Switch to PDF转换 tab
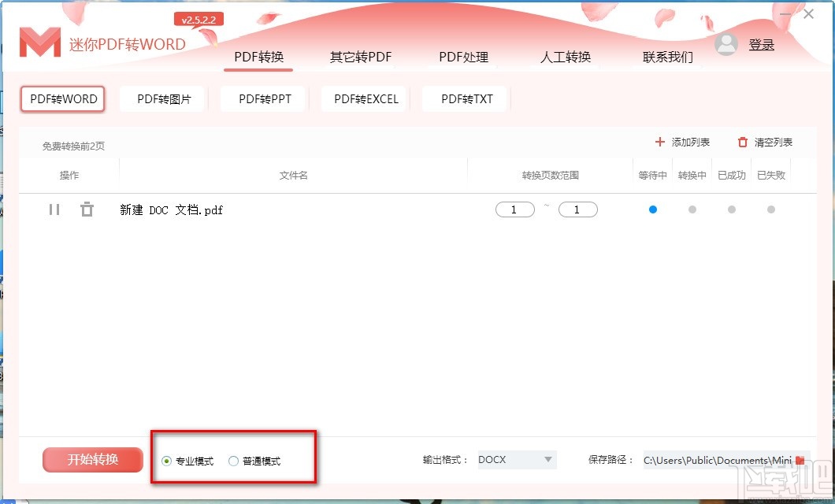This screenshot has width=835, height=504. [x=259, y=57]
